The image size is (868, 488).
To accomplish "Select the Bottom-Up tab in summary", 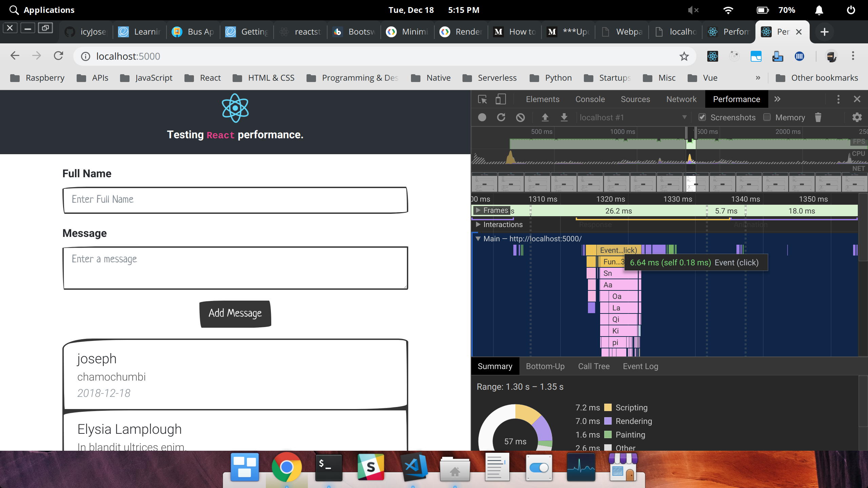I will point(544,366).
